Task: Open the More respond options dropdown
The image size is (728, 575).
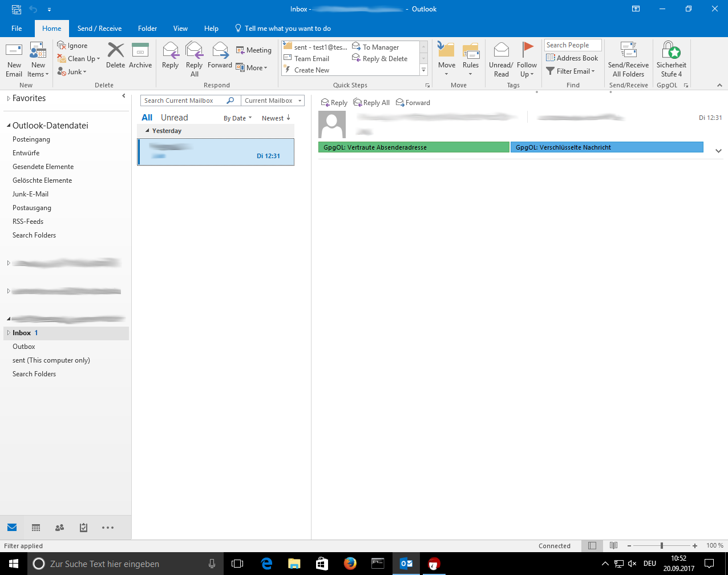Action: 252,67
